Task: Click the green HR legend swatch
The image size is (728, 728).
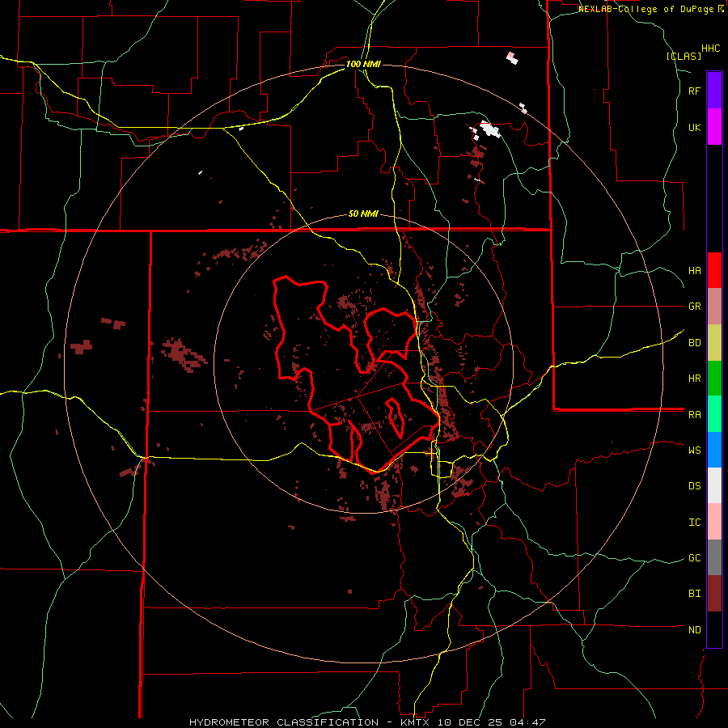Action: coord(714,379)
